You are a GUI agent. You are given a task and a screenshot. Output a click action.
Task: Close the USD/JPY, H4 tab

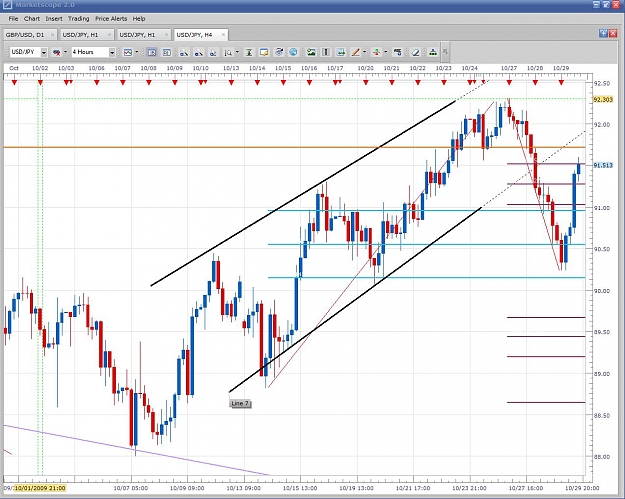click(x=223, y=35)
